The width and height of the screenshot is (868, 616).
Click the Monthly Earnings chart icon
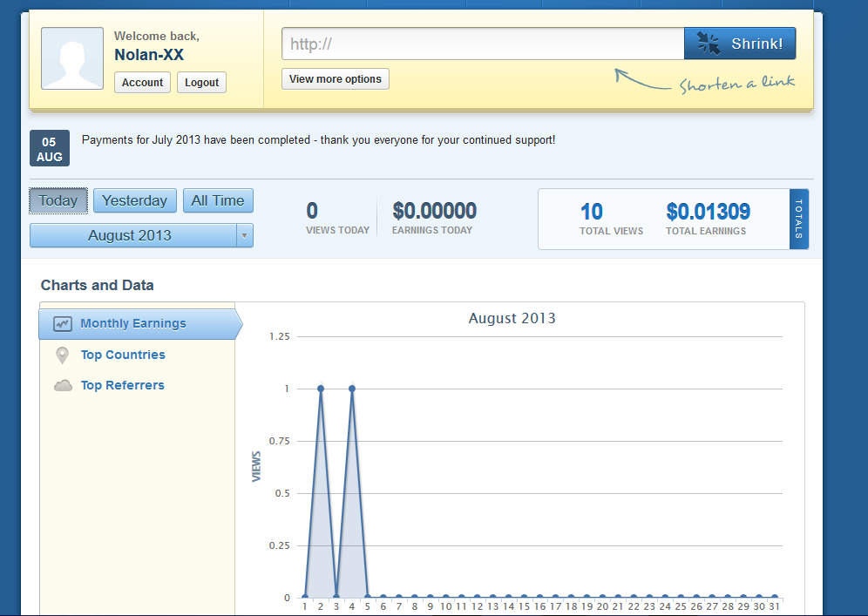62,323
